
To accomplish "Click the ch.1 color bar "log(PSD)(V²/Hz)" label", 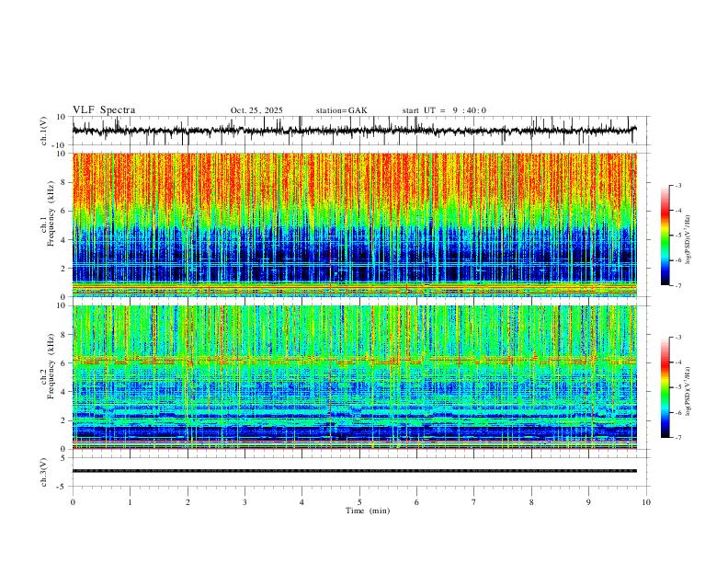I will (x=688, y=240).
